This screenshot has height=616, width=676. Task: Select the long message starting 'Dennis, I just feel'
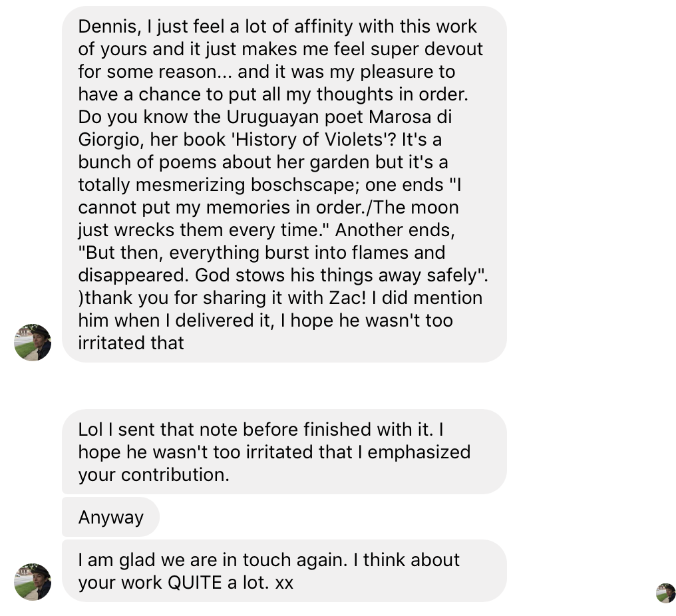pyautogui.click(x=284, y=184)
